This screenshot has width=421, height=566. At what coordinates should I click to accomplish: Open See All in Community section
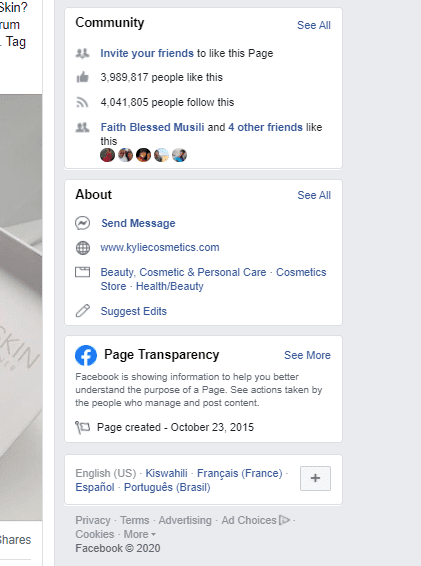pyautogui.click(x=314, y=25)
